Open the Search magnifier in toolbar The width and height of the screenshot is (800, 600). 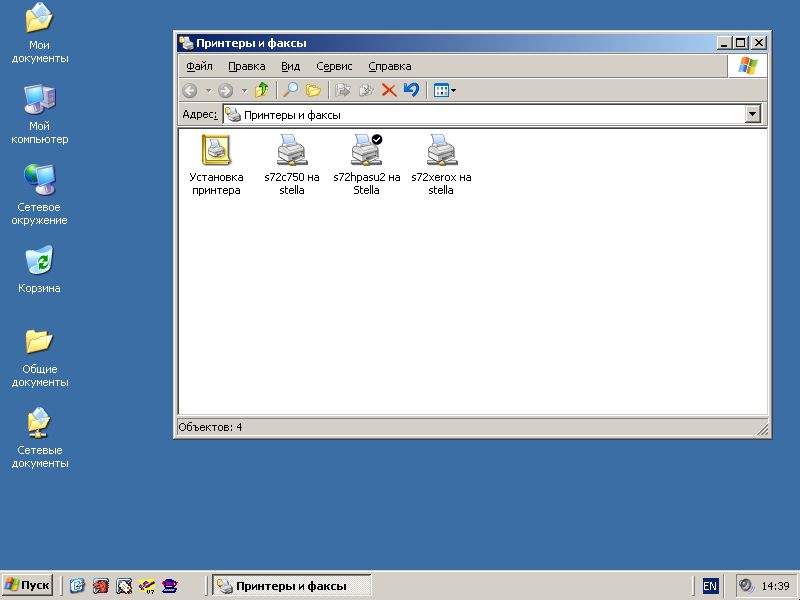pyautogui.click(x=290, y=90)
